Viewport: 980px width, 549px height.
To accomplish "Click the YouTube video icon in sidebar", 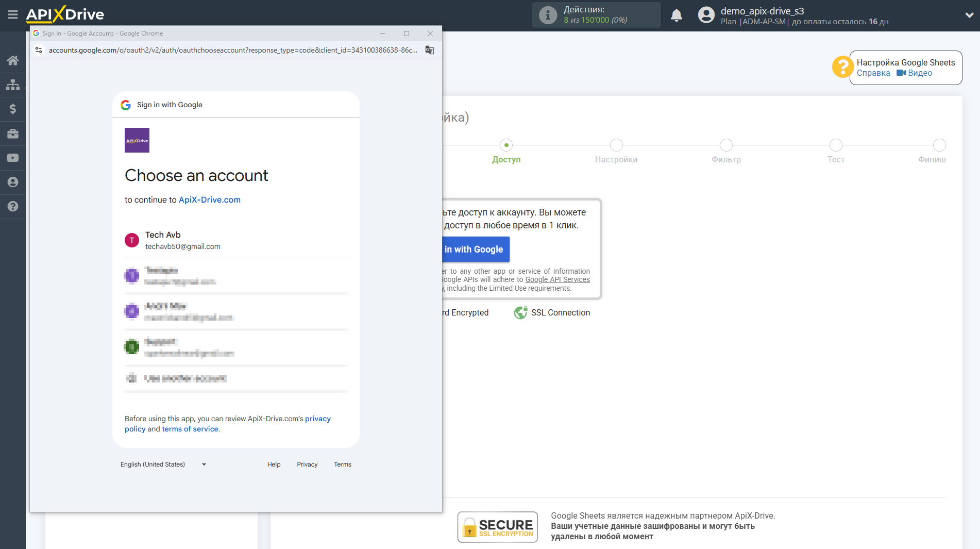I will point(13,158).
